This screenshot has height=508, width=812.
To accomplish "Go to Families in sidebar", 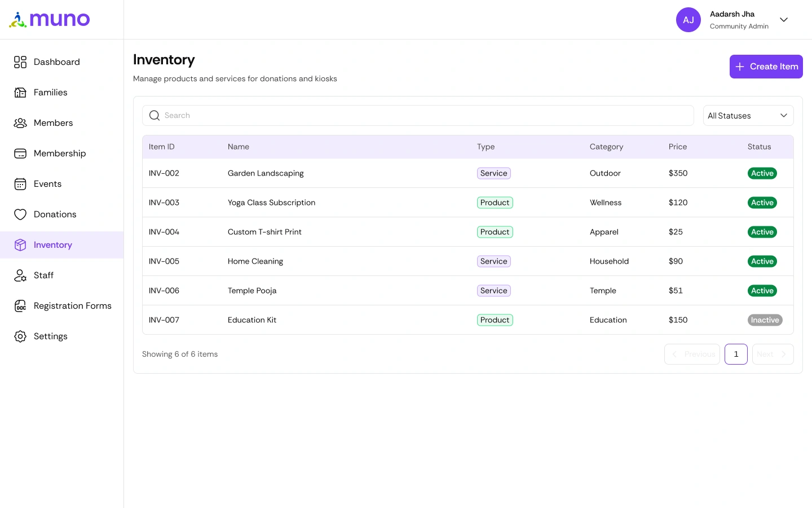I will tap(62, 93).
